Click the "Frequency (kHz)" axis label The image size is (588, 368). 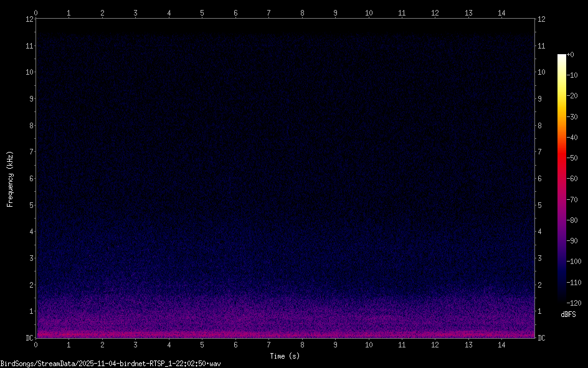[x=10, y=179]
